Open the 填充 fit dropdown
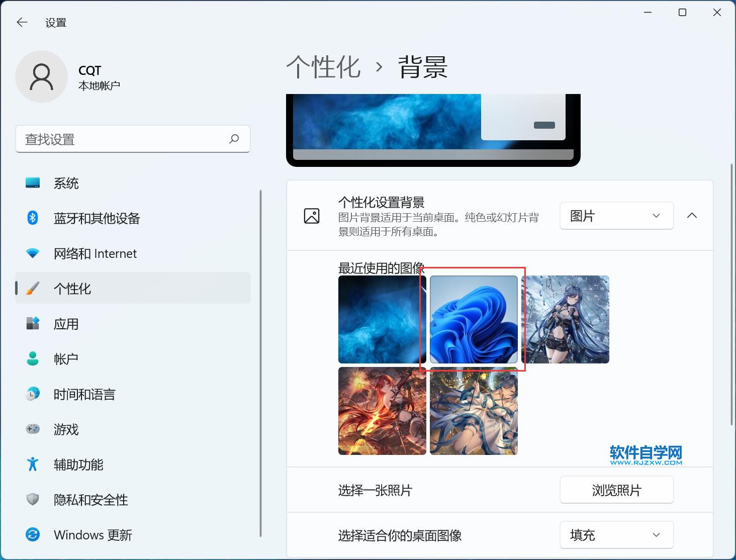This screenshot has height=560, width=736. (x=616, y=535)
